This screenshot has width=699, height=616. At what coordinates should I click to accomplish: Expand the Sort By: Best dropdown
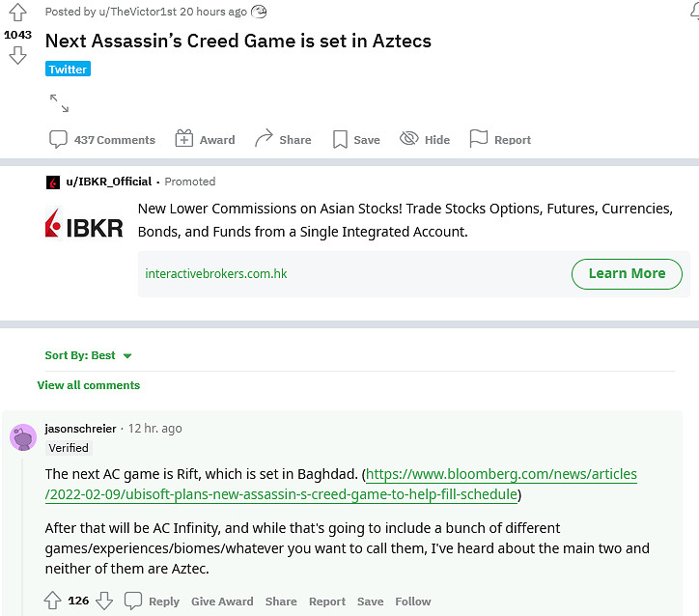click(x=88, y=355)
